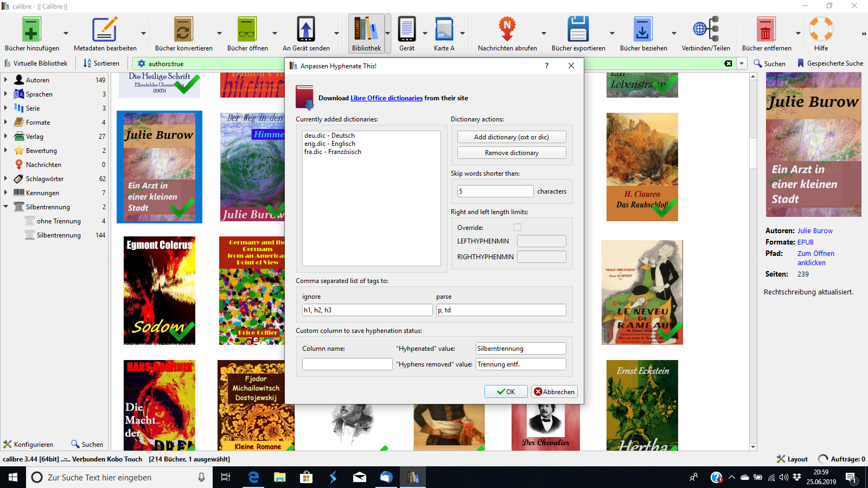Viewport: 868px width, 488px height.
Task: Click the Suchen magnifier in the tag browser footer
Action: pos(87,444)
